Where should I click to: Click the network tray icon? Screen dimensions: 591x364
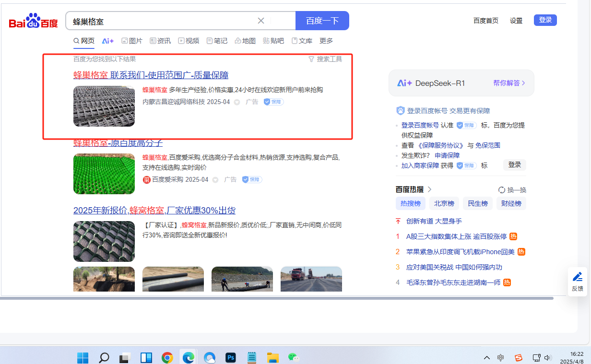tap(536, 358)
